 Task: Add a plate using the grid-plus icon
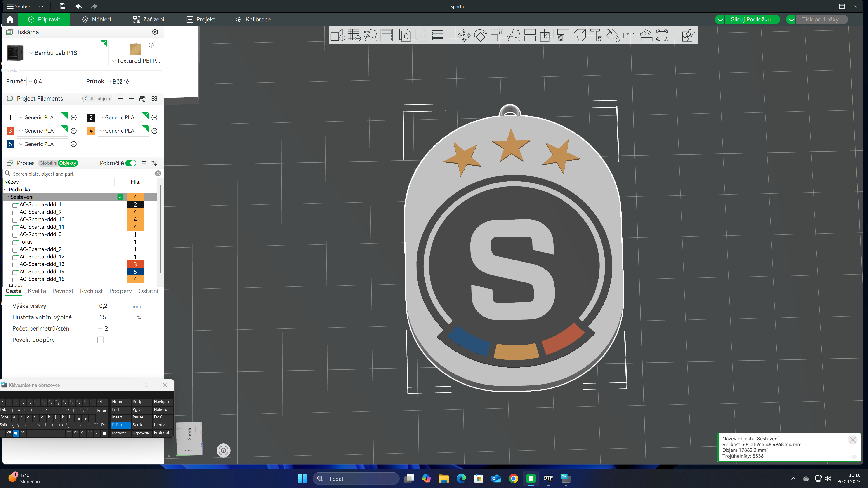pos(354,35)
